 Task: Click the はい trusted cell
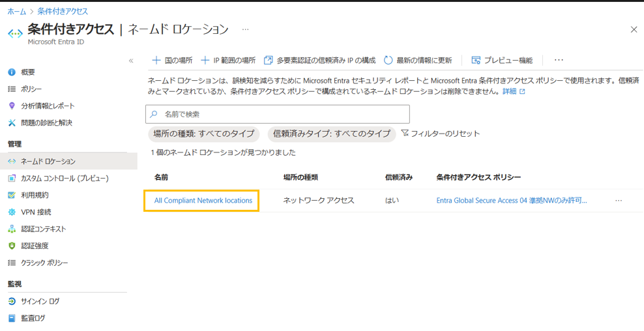click(x=392, y=201)
